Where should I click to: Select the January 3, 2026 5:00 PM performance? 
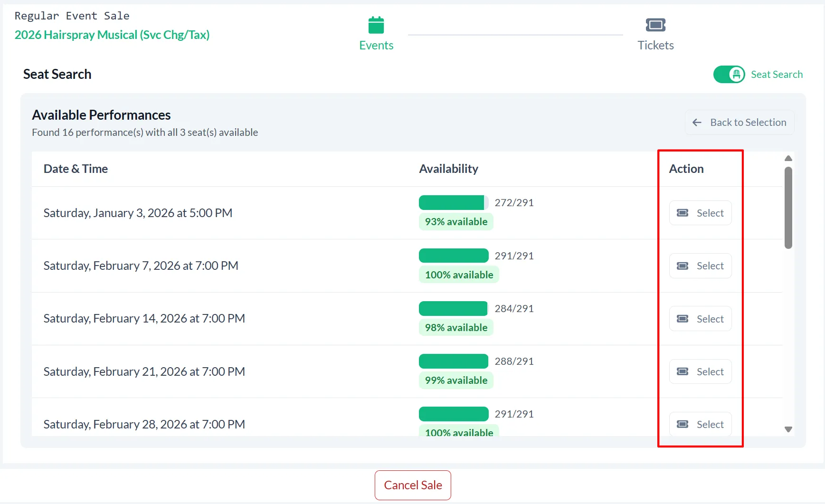click(700, 213)
